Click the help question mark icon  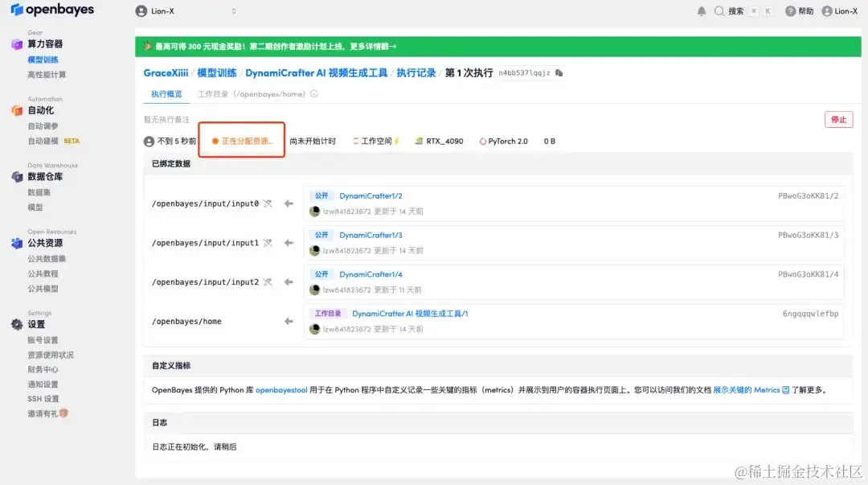[x=790, y=11]
